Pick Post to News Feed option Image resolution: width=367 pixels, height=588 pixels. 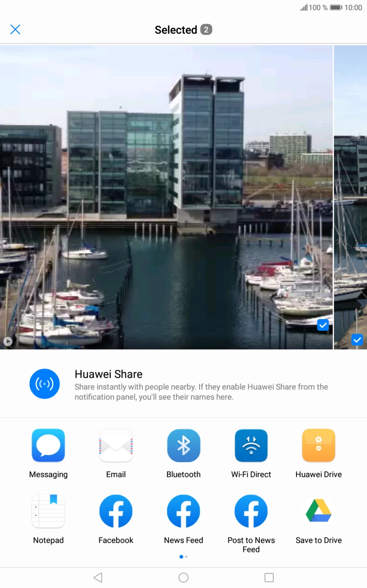click(251, 511)
